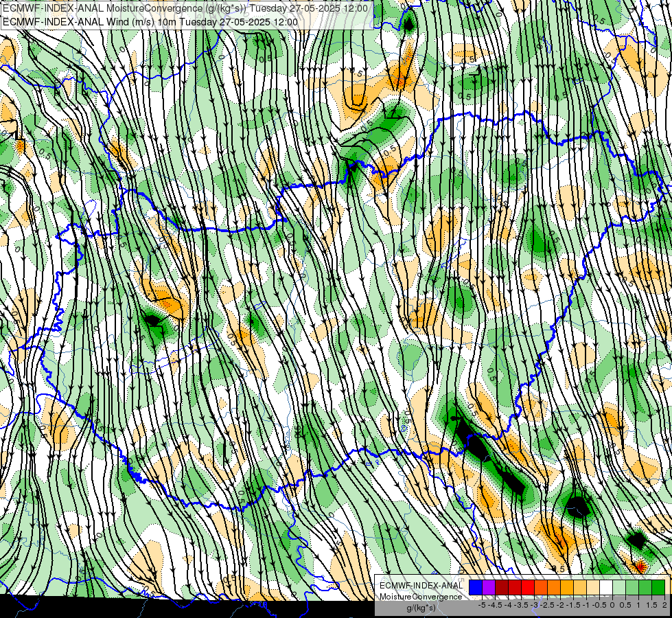Click the Wind (m/s) 10m title line
672x618 pixels.
coord(150,22)
